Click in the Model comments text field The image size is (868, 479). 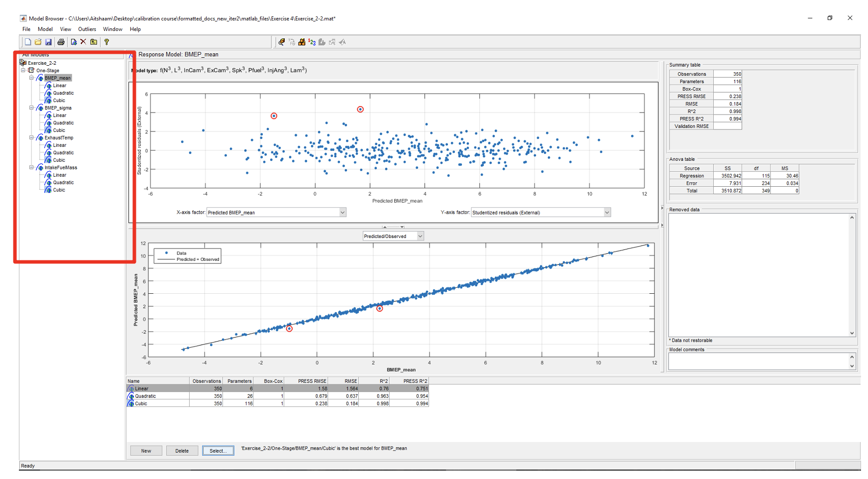coord(759,361)
